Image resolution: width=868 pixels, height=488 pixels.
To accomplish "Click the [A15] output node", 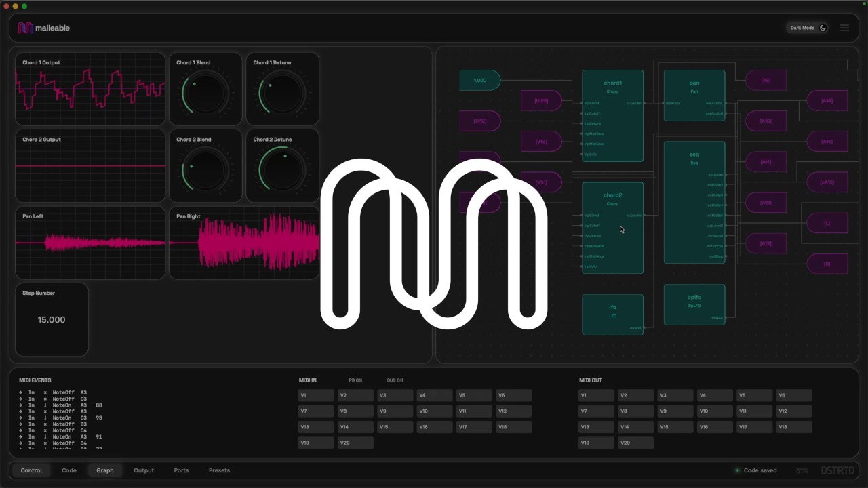I will (x=827, y=142).
